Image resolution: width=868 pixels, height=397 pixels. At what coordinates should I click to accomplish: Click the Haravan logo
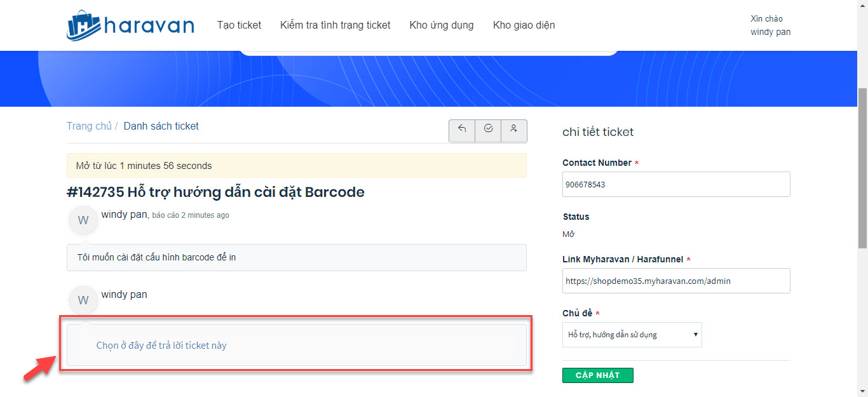pyautogui.click(x=130, y=25)
